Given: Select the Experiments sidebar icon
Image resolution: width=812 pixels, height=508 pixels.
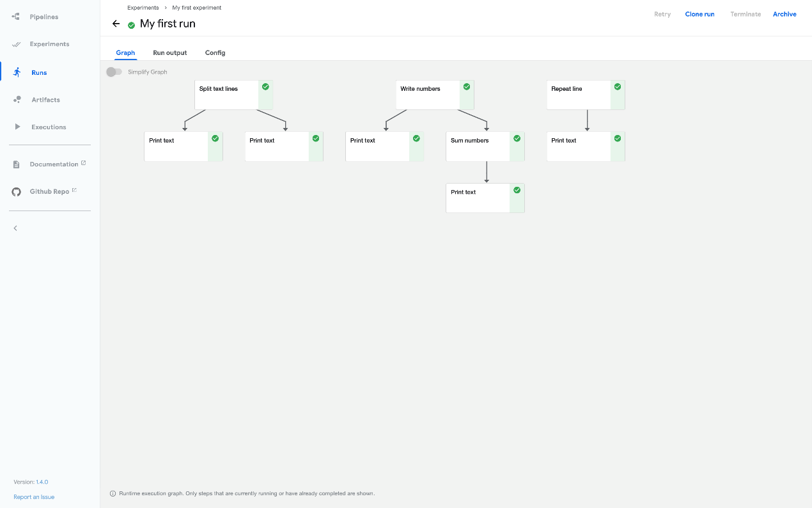Looking at the screenshot, I should [16, 44].
